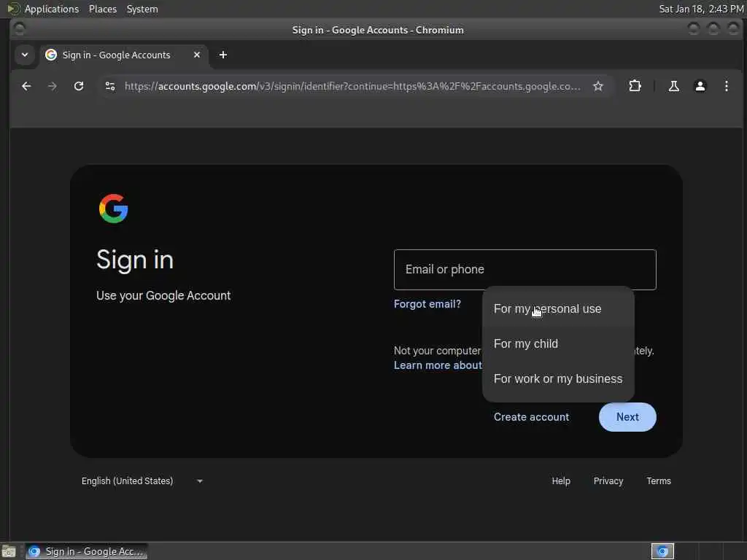Viewport: 747px width, 560px height.
Task: View site information icon in address bar
Action: pyautogui.click(x=110, y=86)
